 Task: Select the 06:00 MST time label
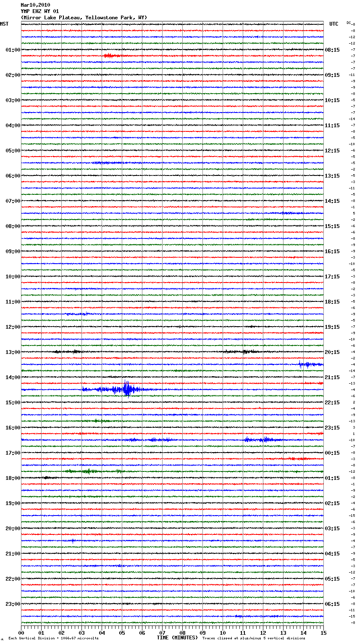(13, 176)
